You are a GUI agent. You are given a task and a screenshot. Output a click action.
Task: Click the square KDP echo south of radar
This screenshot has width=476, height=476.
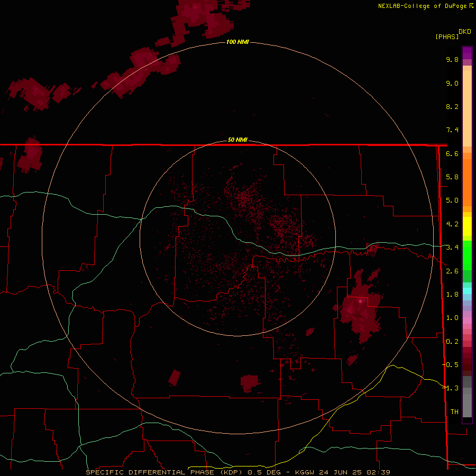point(249,383)
